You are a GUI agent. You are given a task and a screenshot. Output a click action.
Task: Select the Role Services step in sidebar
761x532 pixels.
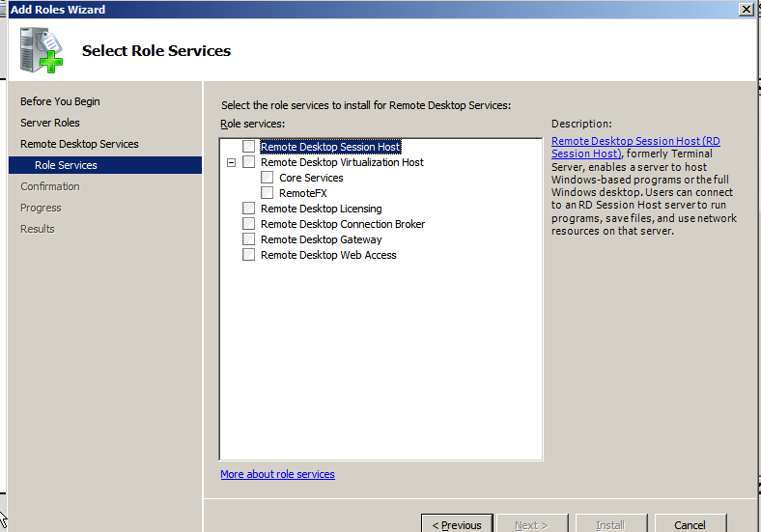[105, 165]
